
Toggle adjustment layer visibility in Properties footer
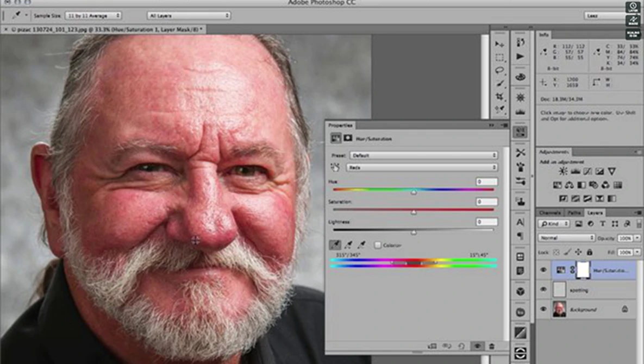tap(477, 347)
